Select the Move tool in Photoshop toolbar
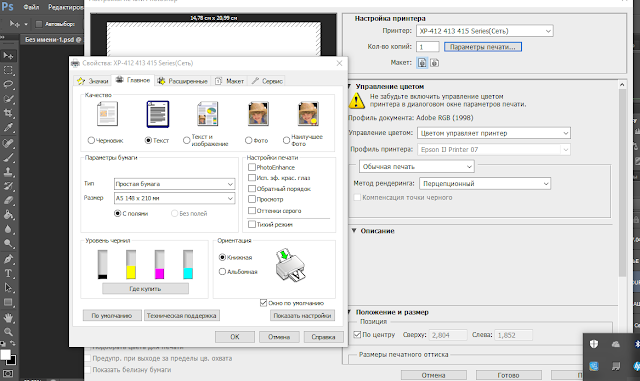 tap(8, 56)
